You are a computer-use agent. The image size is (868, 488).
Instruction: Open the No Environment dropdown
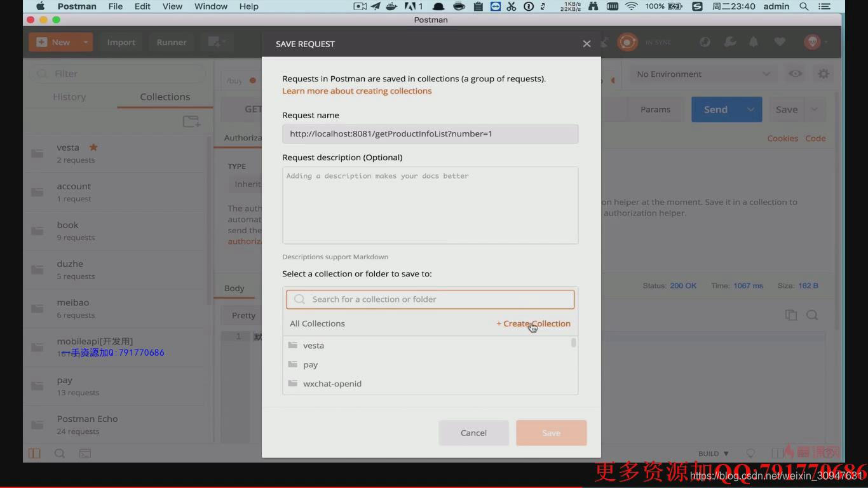tap(703, 74)
